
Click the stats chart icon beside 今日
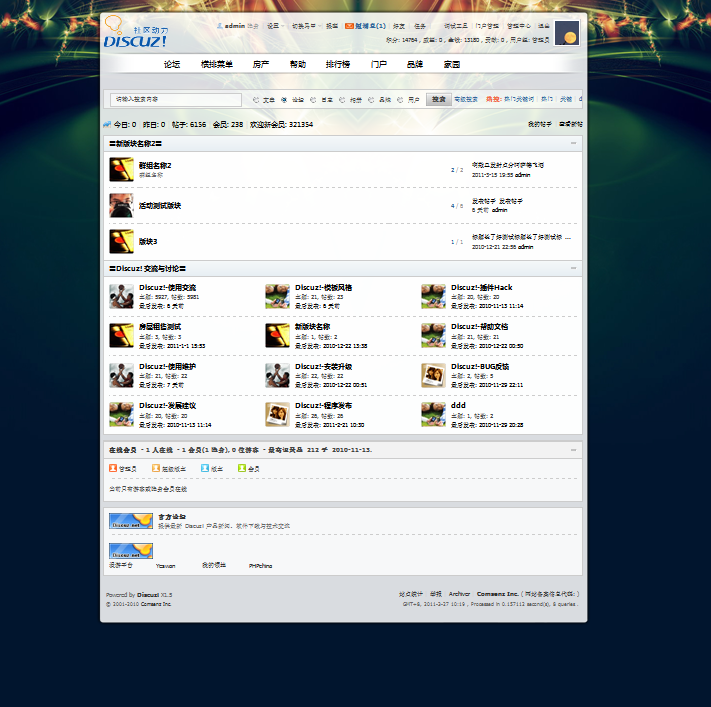[107, 124]
